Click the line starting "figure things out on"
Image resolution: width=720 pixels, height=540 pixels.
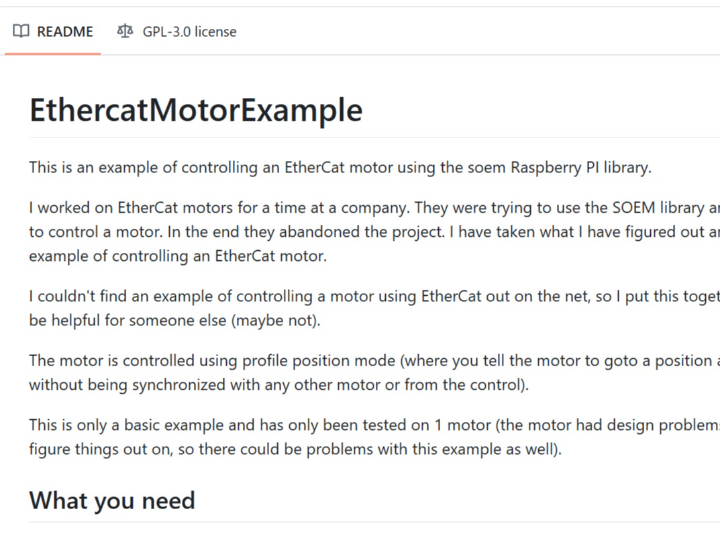[x=295, y=449]
